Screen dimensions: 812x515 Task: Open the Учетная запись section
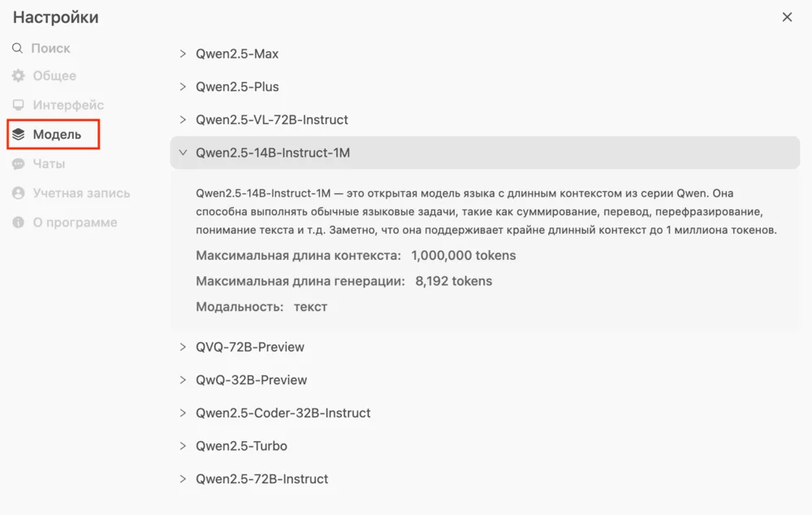click(x=81, y=193)
